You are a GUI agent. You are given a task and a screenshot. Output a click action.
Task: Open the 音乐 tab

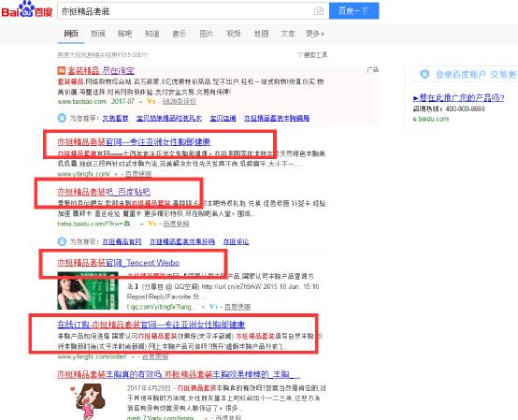tap(179, 34)
